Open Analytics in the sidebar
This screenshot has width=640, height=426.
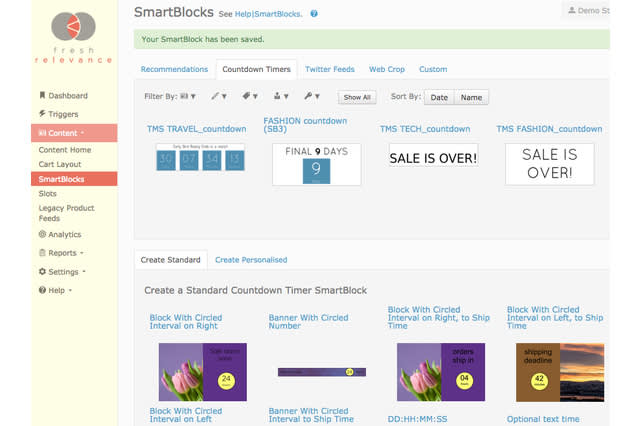[64, 234]
